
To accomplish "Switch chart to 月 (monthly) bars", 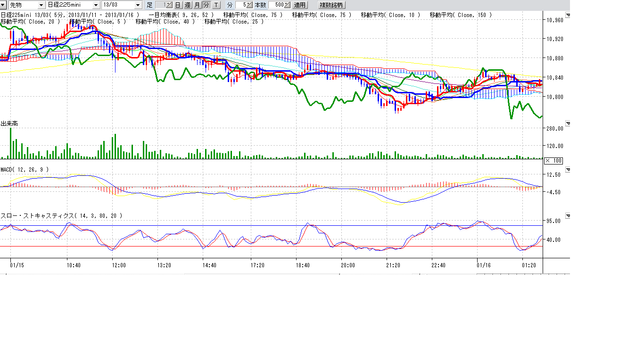I will 197,5.
